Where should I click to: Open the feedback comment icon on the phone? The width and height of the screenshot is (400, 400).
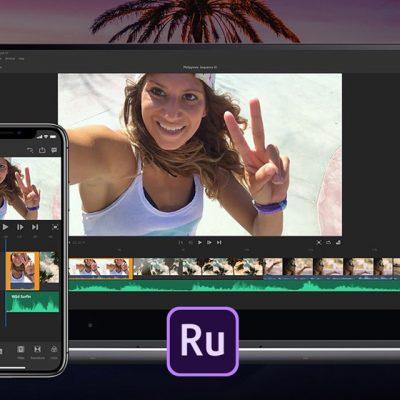tap(54, 150)
